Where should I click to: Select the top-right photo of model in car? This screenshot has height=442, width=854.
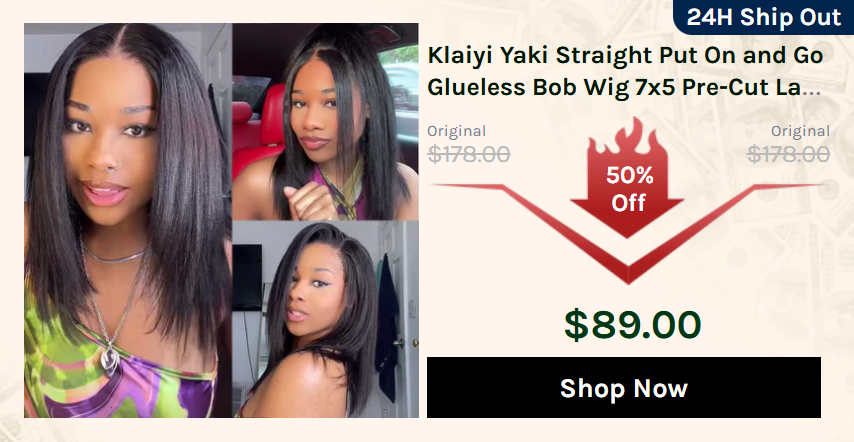326,121
